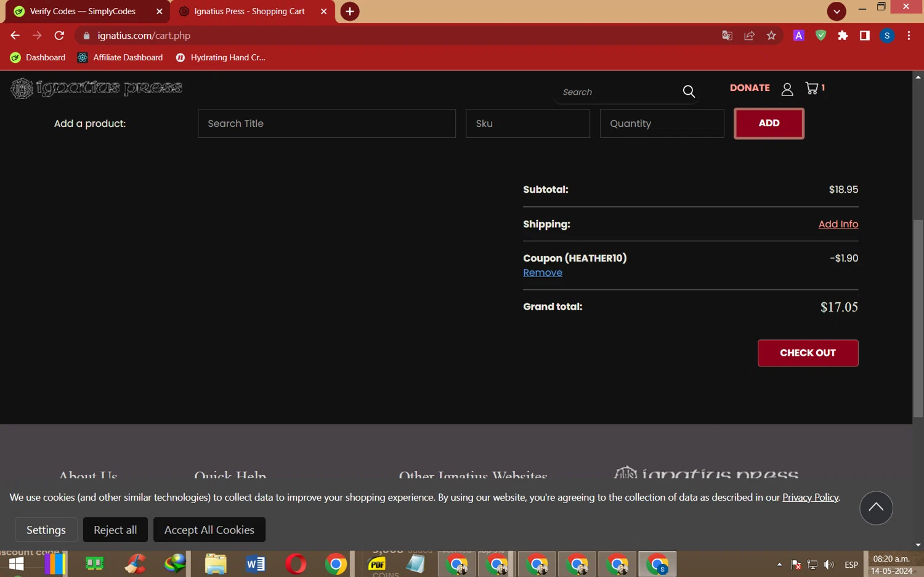Image resolution: width=924 pixels, height=577 pixels.
Task: Open Microsoft Word from the taskbar
Action: (255, 563)
